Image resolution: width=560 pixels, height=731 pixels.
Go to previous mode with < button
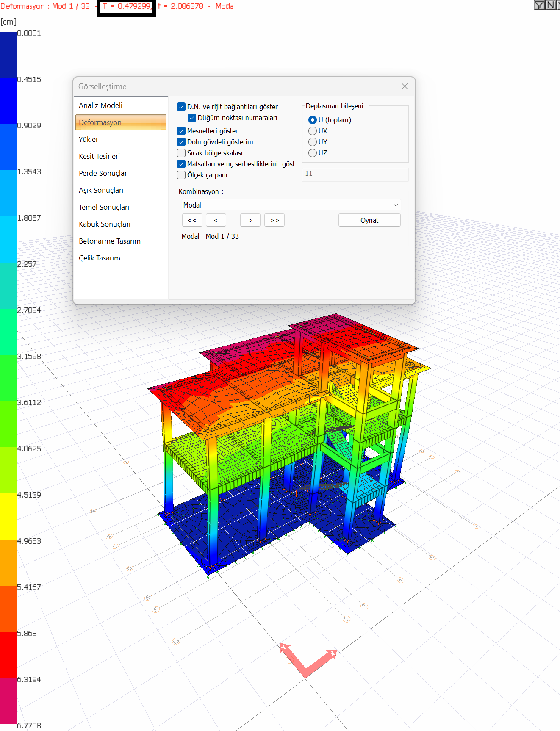tap(216, 220)
